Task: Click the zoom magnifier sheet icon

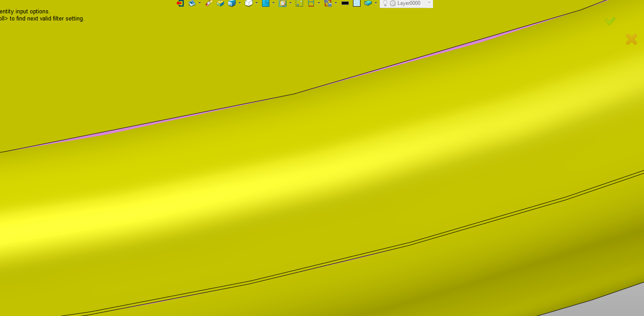Action: click(283, 3)
